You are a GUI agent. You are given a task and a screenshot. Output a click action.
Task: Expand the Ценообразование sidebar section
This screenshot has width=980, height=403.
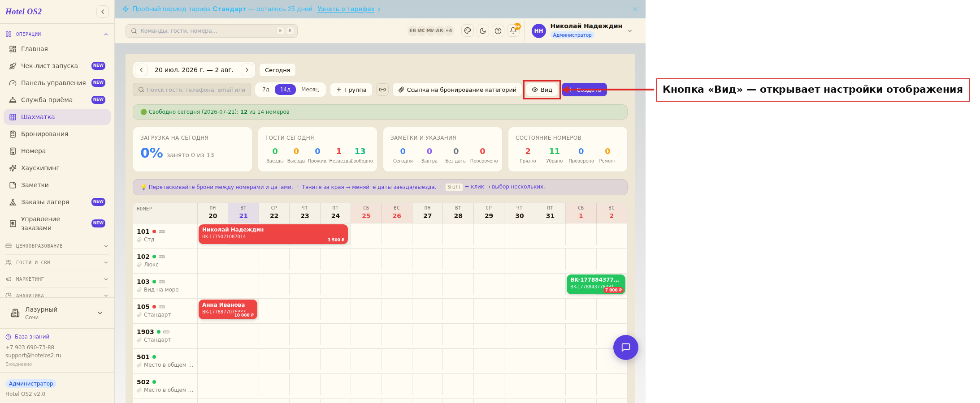coord(57,246)
